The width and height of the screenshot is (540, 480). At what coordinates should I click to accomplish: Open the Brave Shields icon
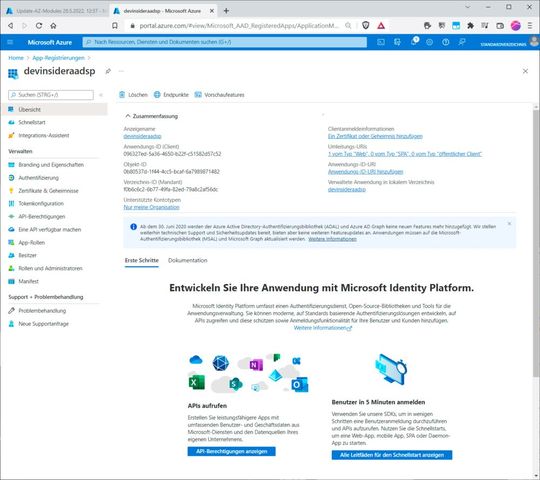coord(366,25)
